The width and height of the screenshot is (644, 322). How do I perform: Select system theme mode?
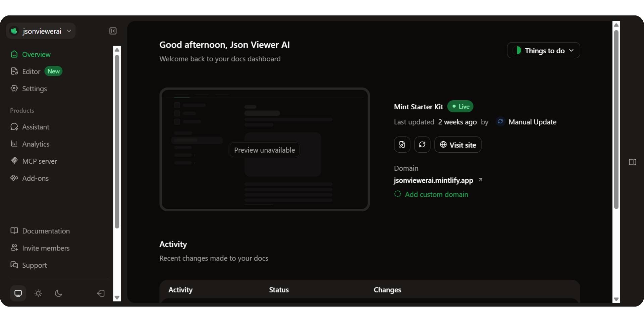pos(18,293)
